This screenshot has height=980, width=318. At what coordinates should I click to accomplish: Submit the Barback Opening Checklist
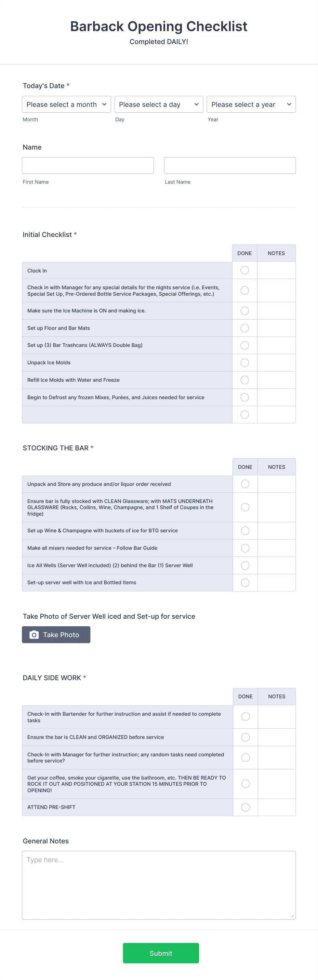(x=160, y=953)
